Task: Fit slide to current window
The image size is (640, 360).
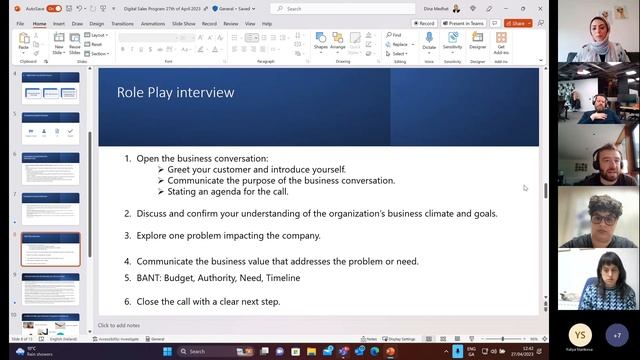Action: (x=544, y=339)
